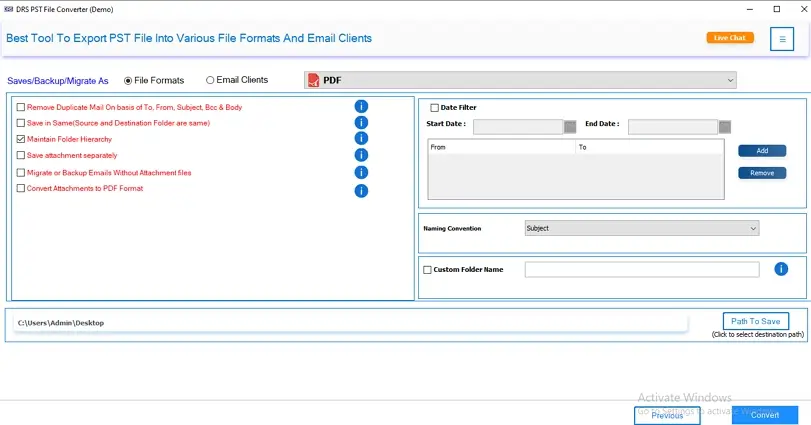Show info for Save attachment separately
Image resolution: width=811 pixels, height=425 pixels.
click(361, 155)
